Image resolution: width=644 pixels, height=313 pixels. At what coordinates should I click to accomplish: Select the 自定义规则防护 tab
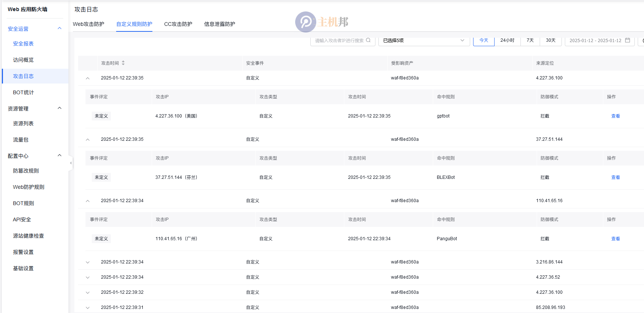134,24
